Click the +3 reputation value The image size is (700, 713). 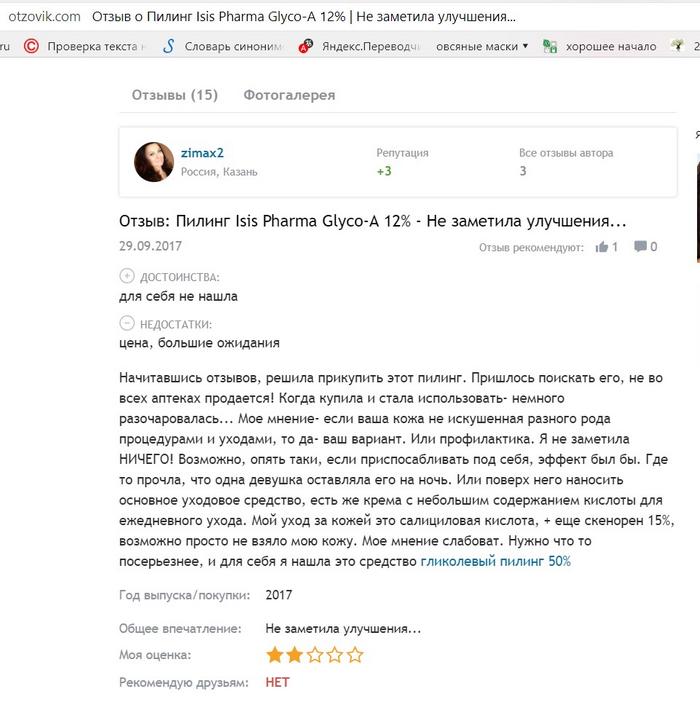(x=384, y=171)
